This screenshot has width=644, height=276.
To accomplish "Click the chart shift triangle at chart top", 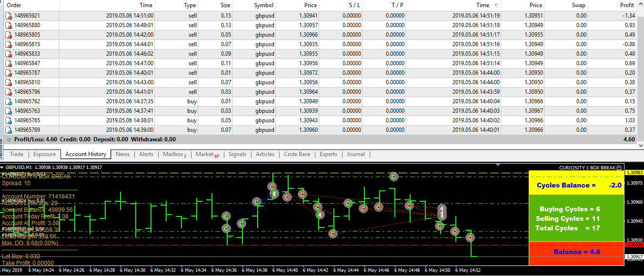I will [x=498, y=165].
